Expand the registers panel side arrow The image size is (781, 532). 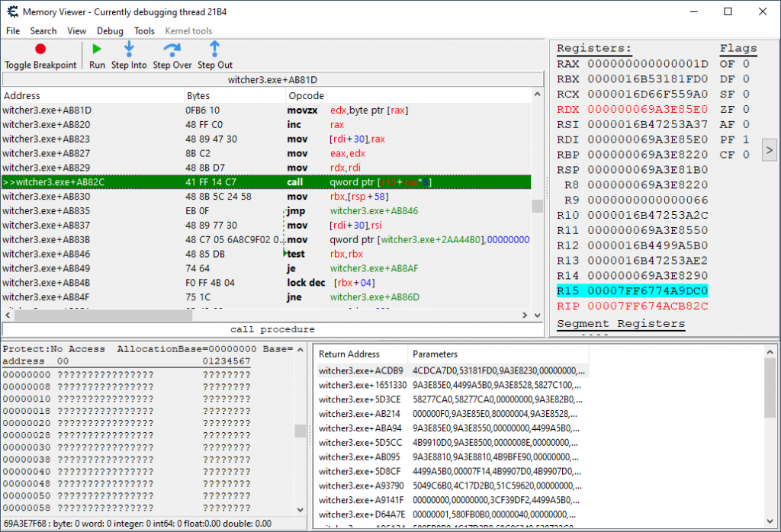pos(769,150)
